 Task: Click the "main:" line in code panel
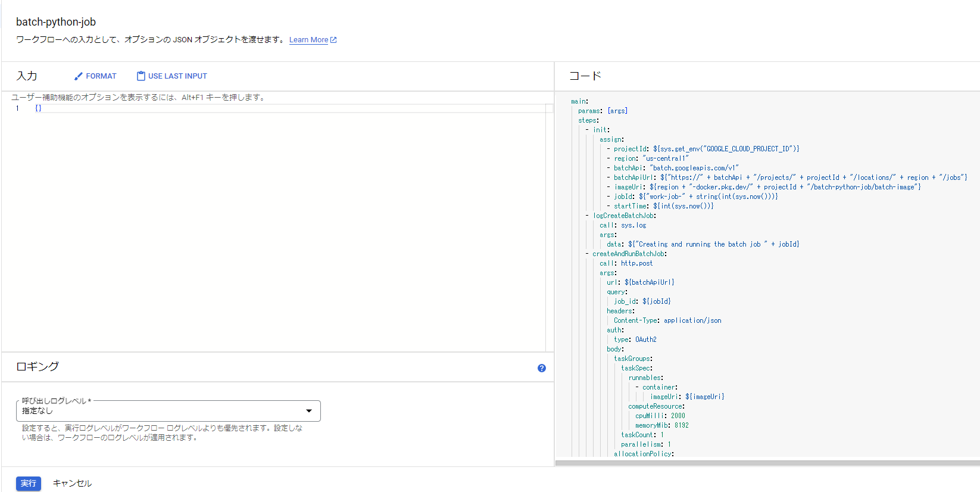579,101
